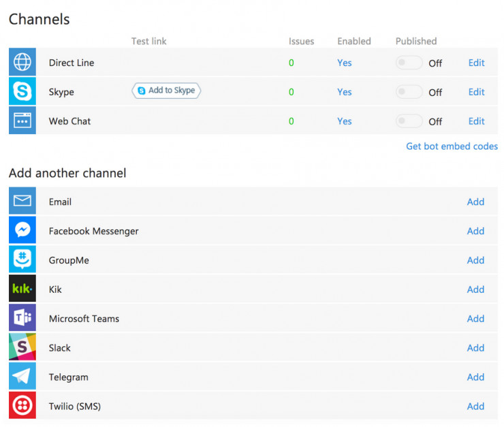
Task: Add the Slack channel
Action: click(475, 348)
